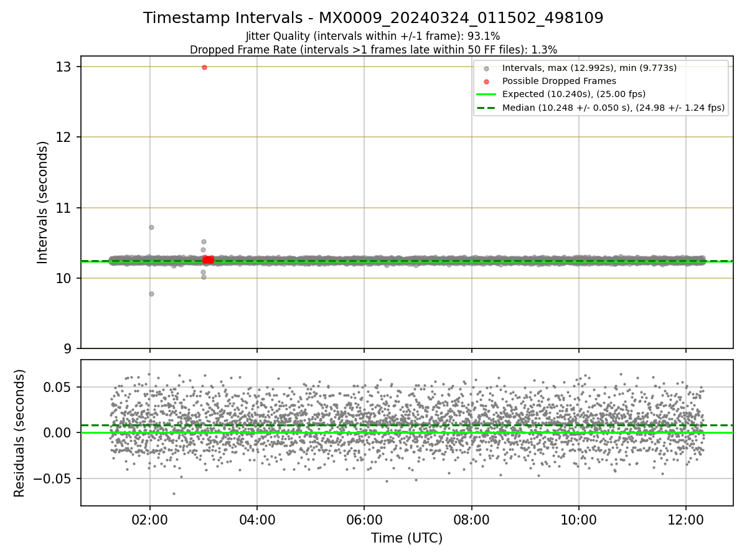Click the 'Time (UTC)' x-axis label
The width and height of the screenshot is (747, 560).
point(406,538)
